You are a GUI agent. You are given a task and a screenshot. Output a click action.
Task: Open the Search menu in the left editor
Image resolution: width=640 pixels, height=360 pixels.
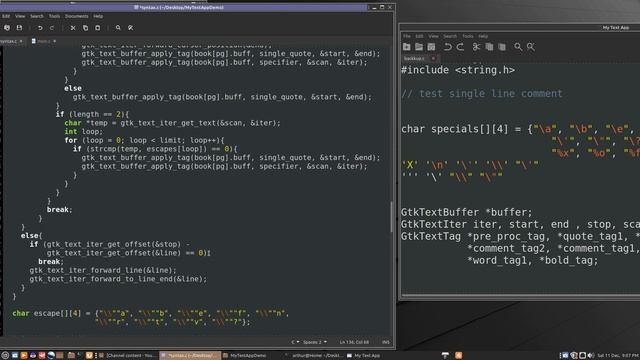point(37,16)
